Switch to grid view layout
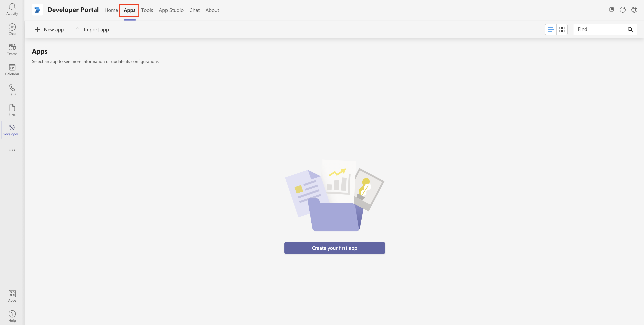The width and height of the screenshot is (644, 325). 562,29
